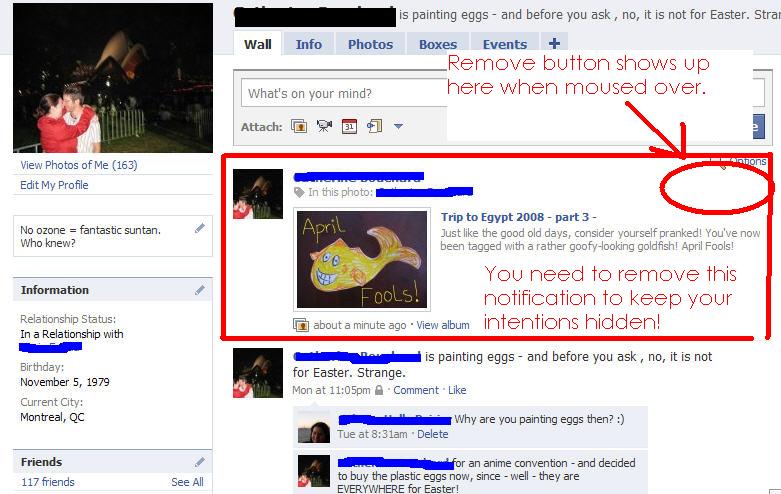This screenshot has height=494, width=781.
Task: Attach a video with the camera icon
Action: (324, 126)
